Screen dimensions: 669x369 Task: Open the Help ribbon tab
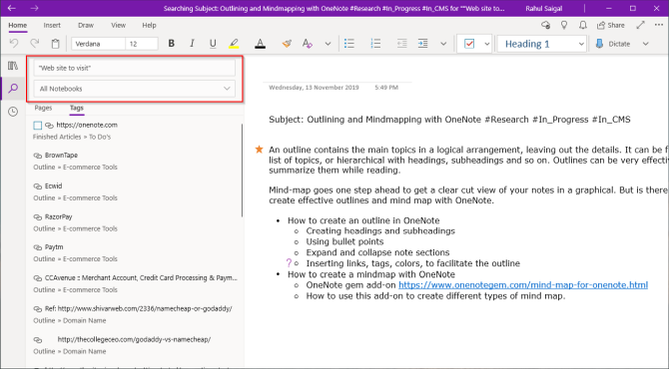[x=149, y=25]
